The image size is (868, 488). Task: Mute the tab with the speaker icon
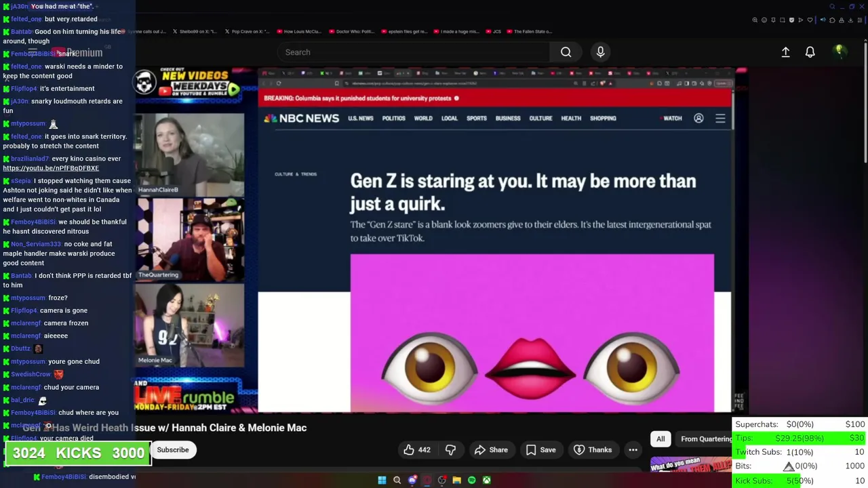pyautogui.click(x=823, y=20)
